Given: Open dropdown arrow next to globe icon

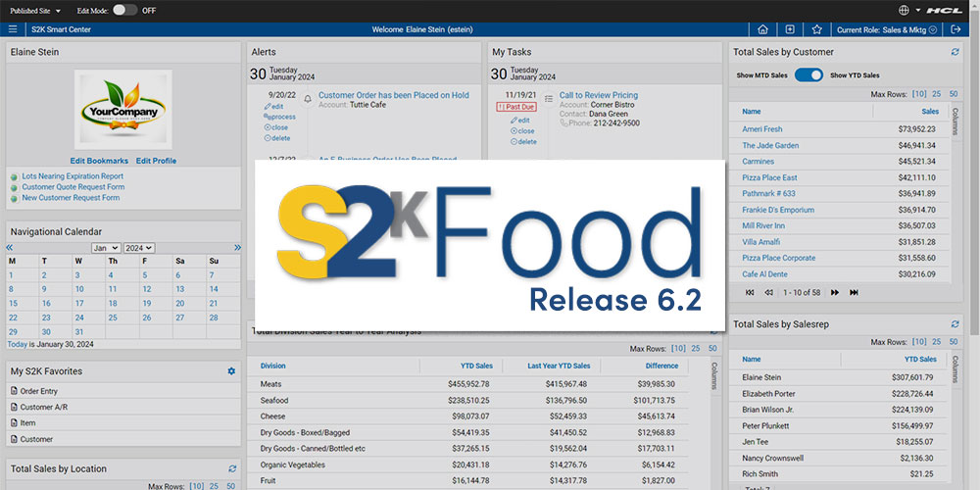Looking at the screenshot, I should click(918, 10).
